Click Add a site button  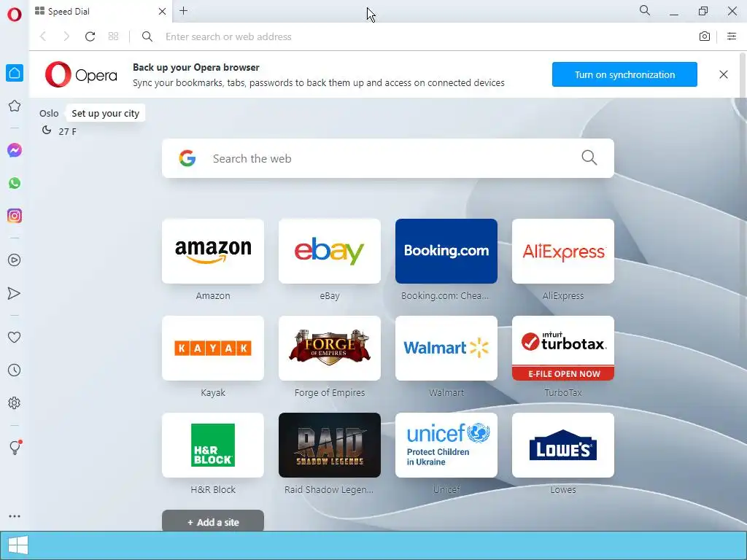point(213,521)
